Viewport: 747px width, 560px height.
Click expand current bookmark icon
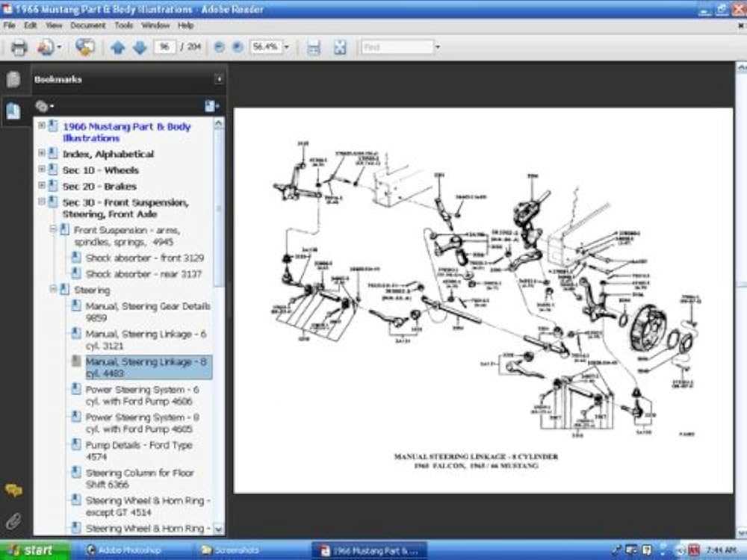coord(211,106)
